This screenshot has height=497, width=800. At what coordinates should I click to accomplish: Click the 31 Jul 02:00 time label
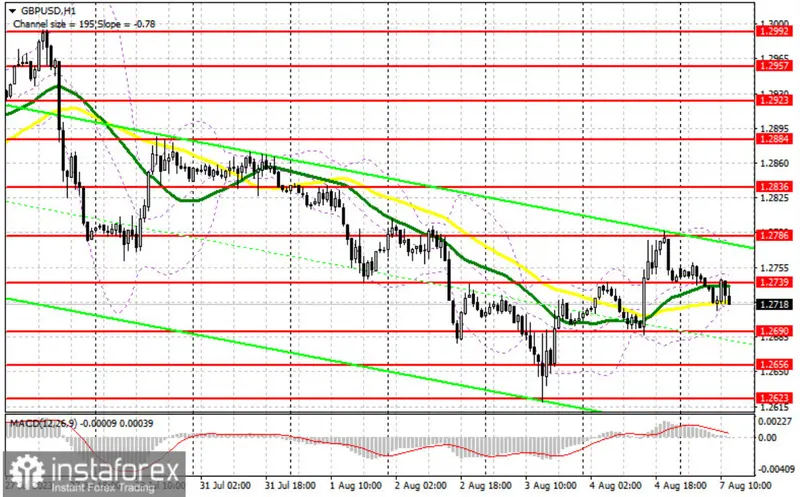(225, 485)
